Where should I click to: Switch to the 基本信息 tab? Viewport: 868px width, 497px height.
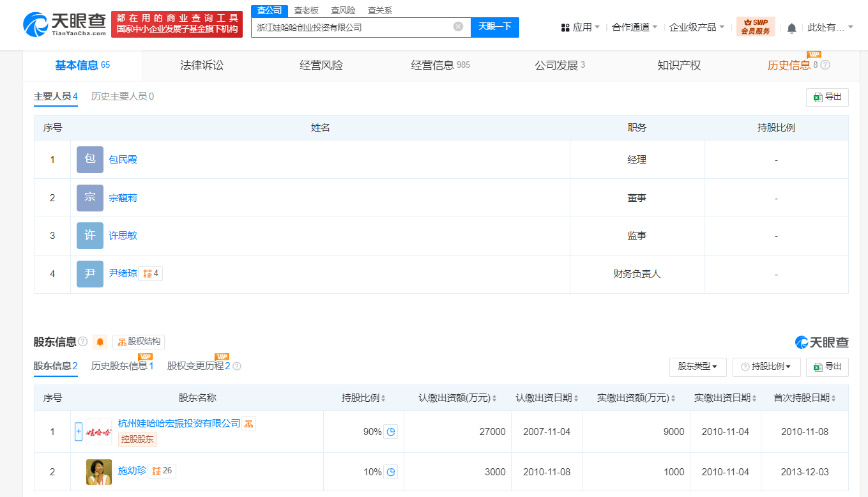82,65
